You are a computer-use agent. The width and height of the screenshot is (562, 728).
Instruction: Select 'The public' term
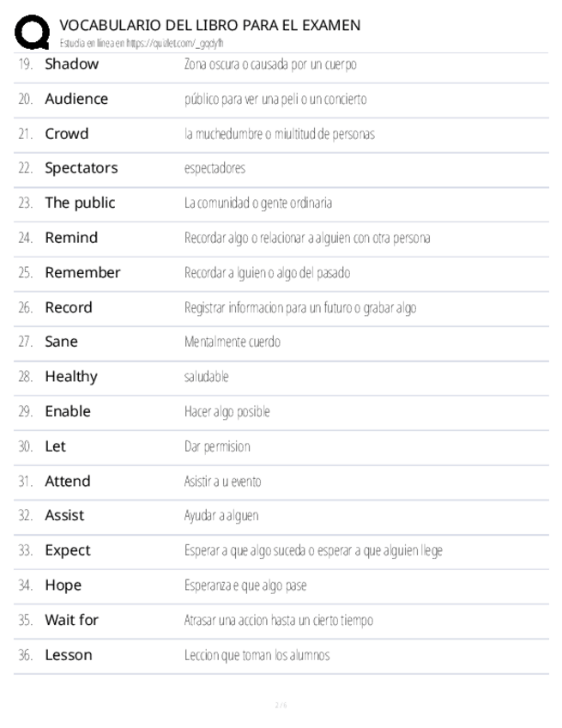coord(80,203)
